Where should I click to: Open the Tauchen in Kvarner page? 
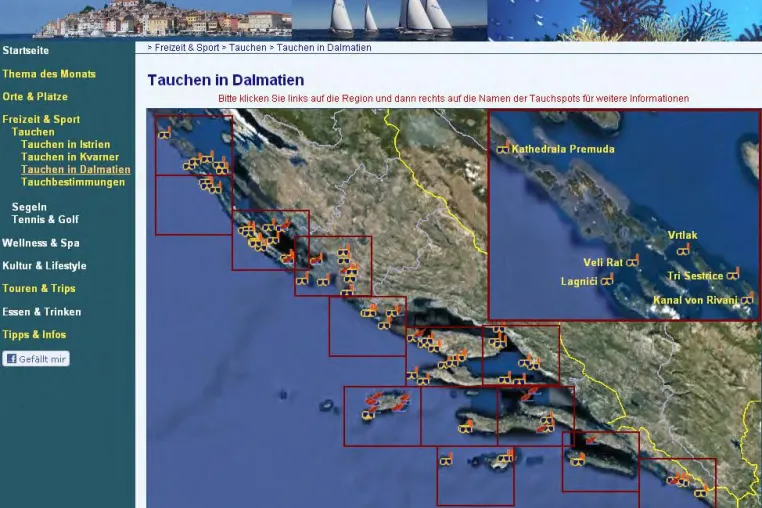pyautogui.click(x=70, y=157)
